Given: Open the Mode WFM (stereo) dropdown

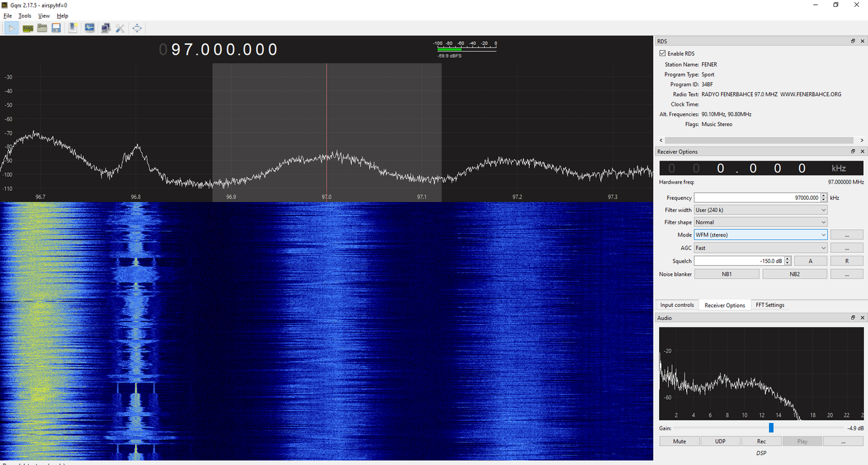Looking at the screenshot, I should [760, 235].
